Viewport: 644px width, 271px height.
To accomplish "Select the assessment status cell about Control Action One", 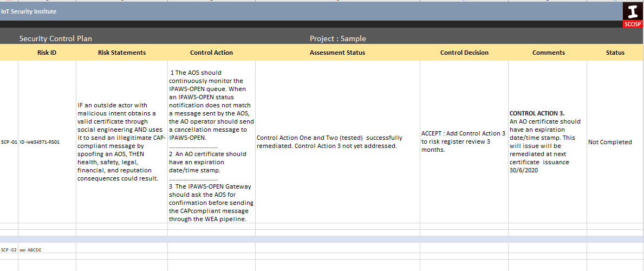I will coord(337,142).
